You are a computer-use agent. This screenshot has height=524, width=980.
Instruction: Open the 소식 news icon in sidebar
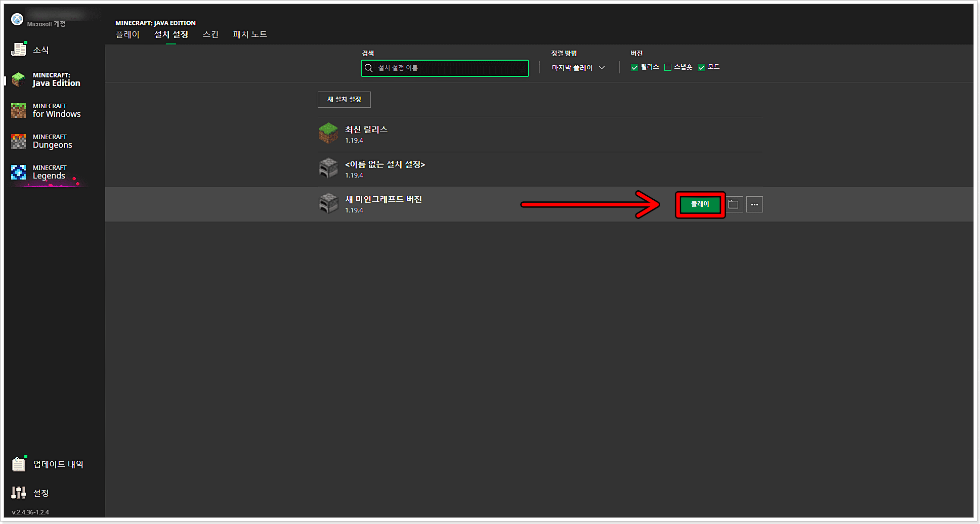point(19,49)
